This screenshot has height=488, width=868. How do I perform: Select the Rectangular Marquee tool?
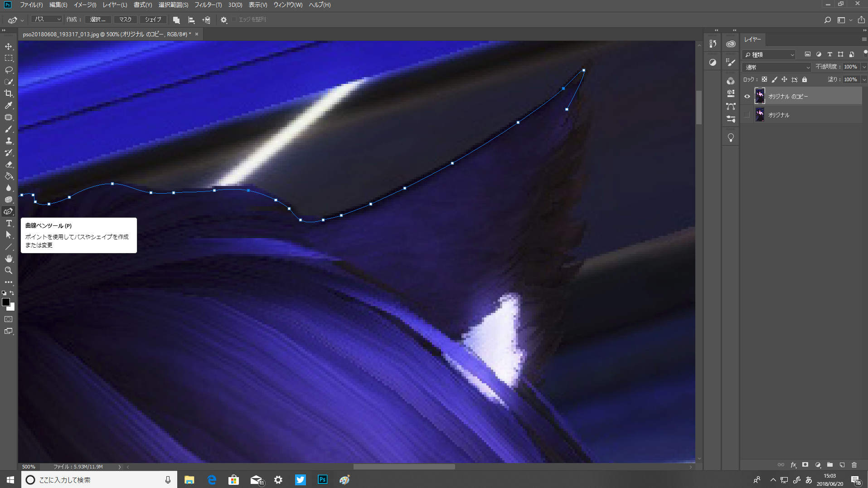coord(9,58)
